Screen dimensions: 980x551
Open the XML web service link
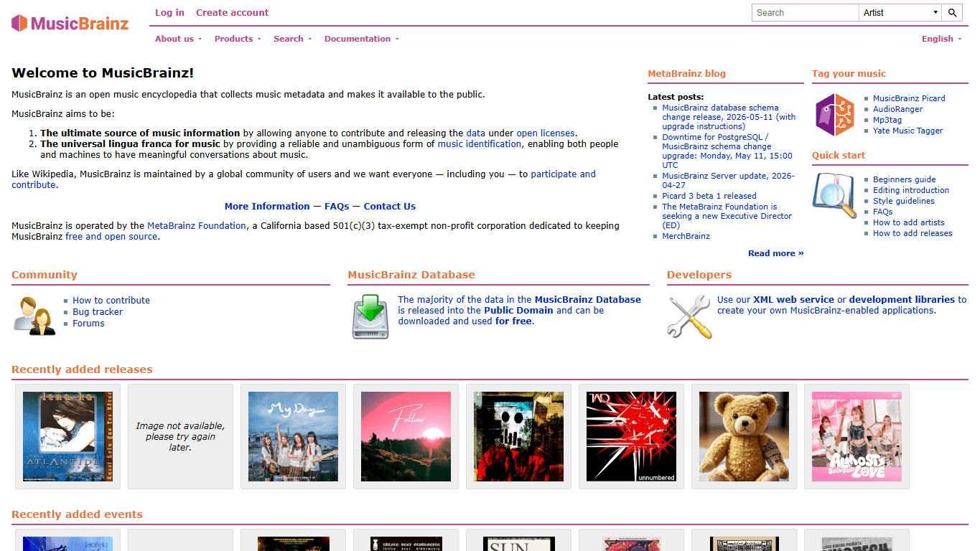point(793,299)
